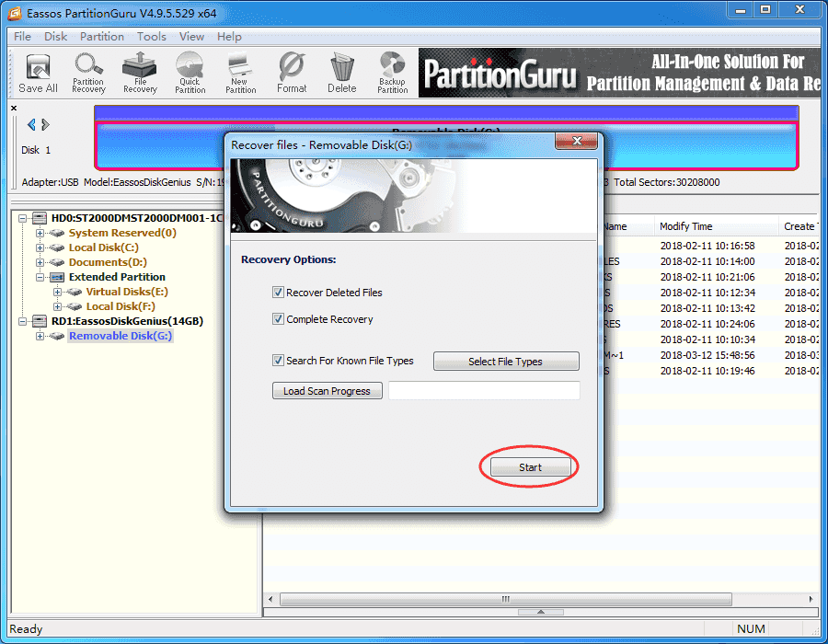
Task: Create a New Partition via toolbar
Action: [x=241, y=74]
